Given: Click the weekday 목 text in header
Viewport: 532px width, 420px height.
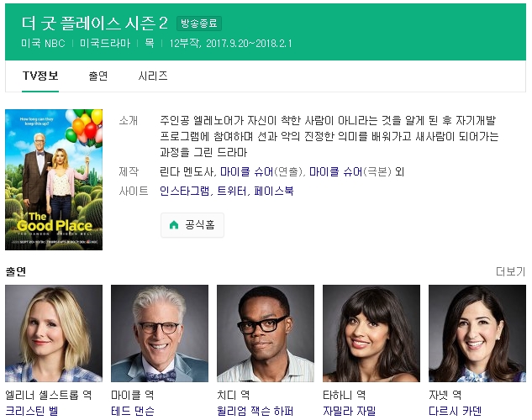Looking at the screenshot, I should [150, 44].
